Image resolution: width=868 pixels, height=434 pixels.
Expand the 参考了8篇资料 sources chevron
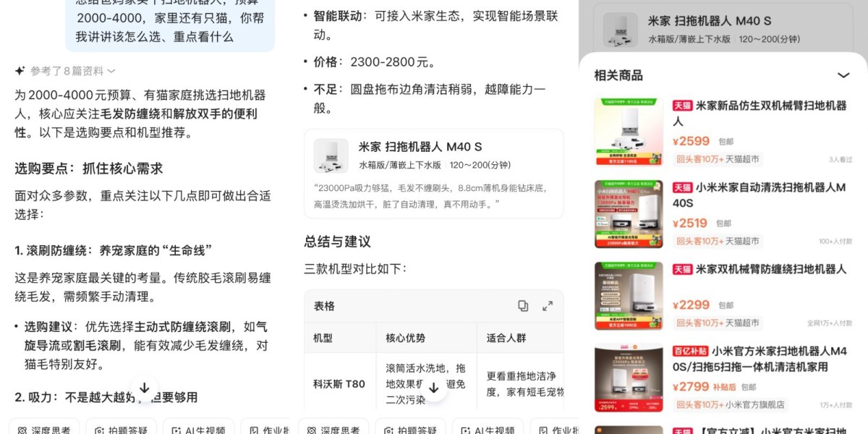(111, 71)
